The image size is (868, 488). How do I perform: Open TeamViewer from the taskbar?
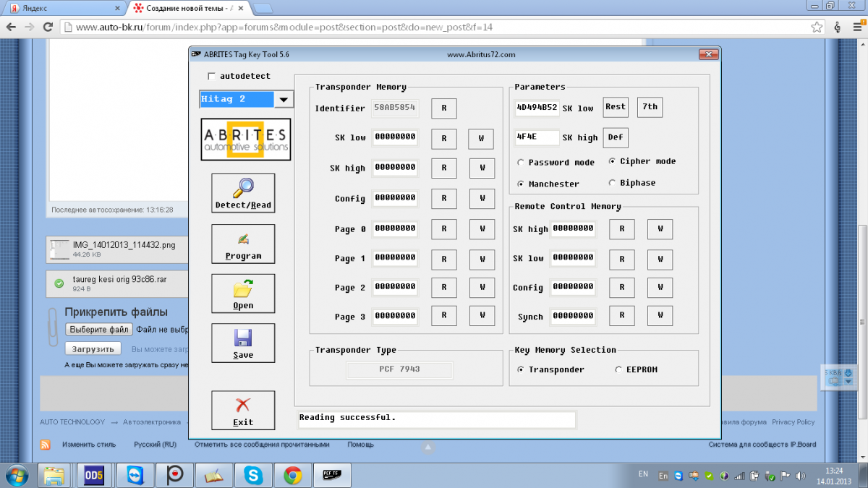point(135,475)
